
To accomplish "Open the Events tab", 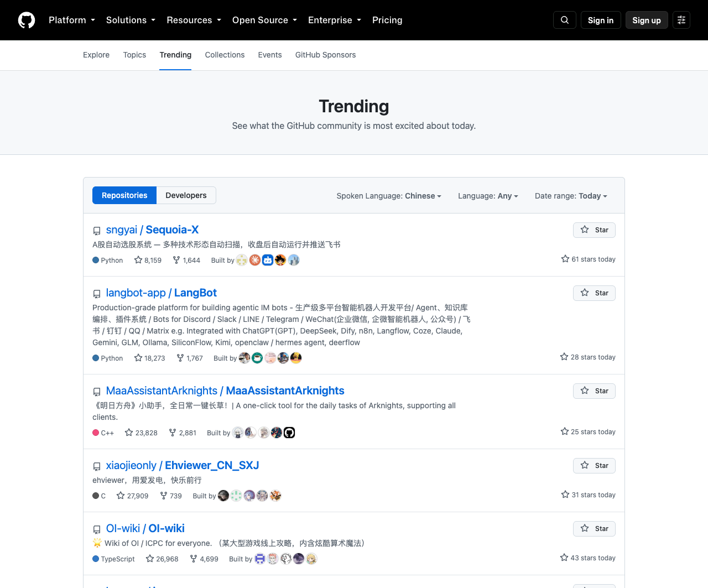I will click(270, 55).
